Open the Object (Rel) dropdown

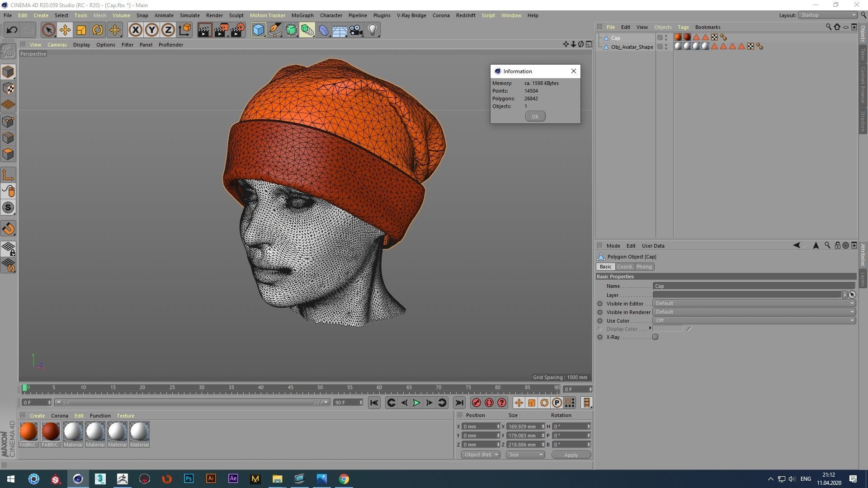[x=480, y=455]
